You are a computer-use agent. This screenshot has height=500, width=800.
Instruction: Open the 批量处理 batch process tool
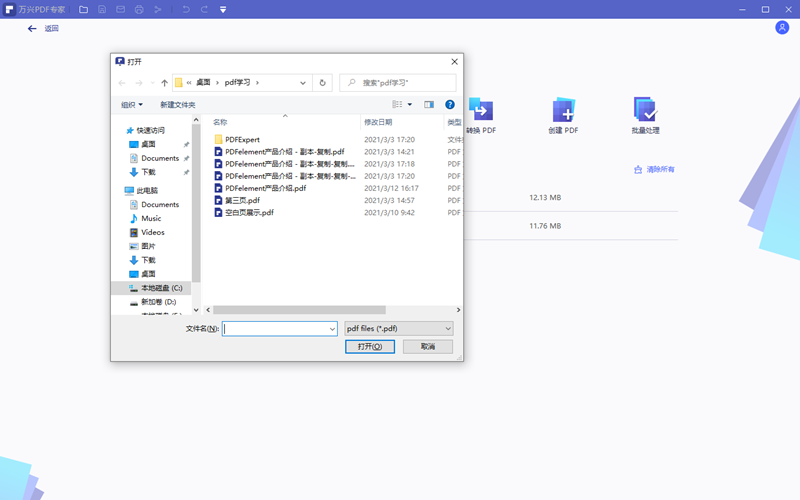(645, 111)
